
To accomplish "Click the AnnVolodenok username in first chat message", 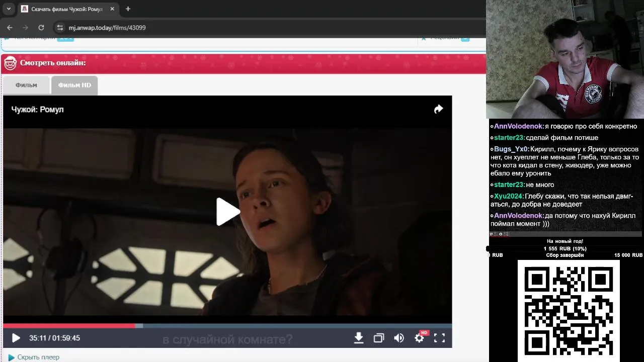I will point(519,126).
